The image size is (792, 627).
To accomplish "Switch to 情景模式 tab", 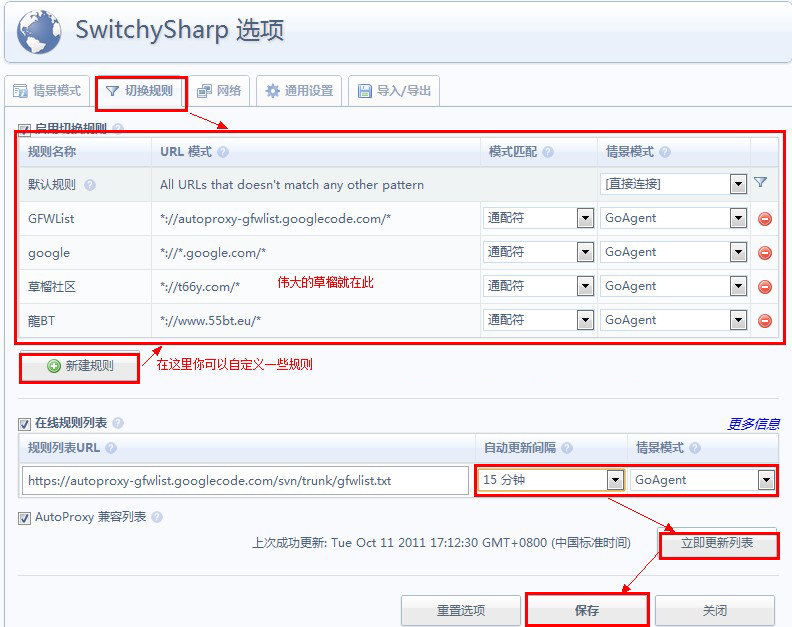I will [x=47, y=91].
